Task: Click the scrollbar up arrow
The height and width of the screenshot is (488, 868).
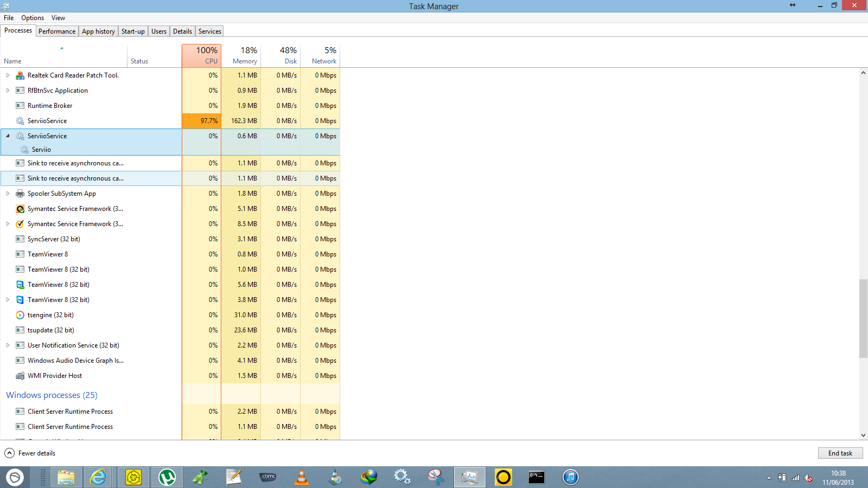Action: [863, 73]
